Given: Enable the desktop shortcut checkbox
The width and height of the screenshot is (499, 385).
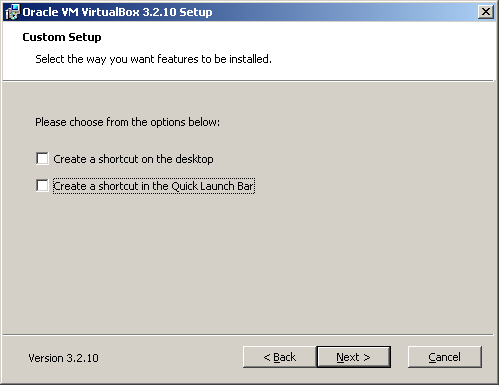Looking at the screenshot, I should pyautogui.click(x=42, y=159).
